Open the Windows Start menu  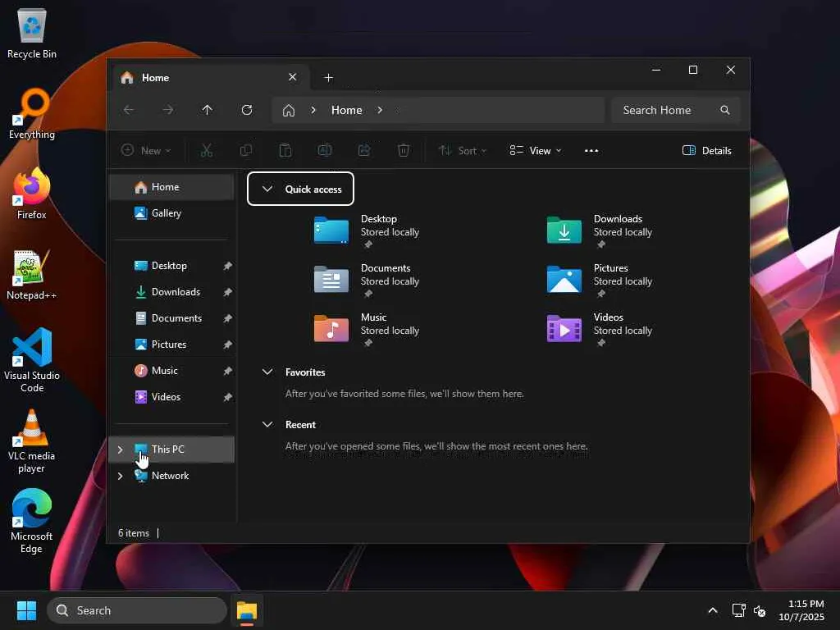(x=26, y=610)
